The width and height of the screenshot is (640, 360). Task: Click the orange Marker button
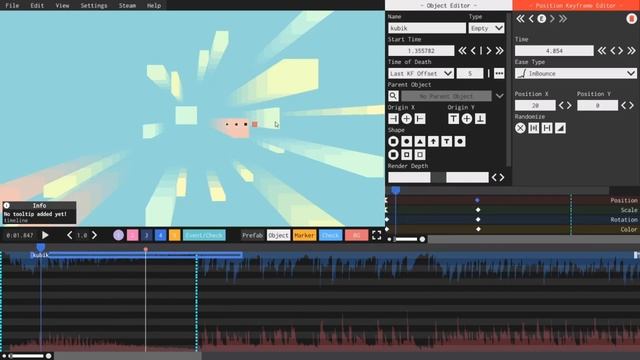(304, 235)
